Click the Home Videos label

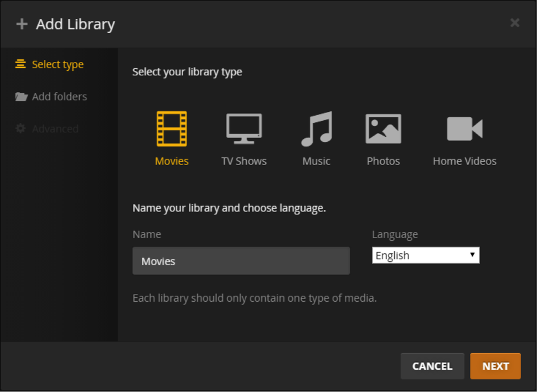[464, 161]
